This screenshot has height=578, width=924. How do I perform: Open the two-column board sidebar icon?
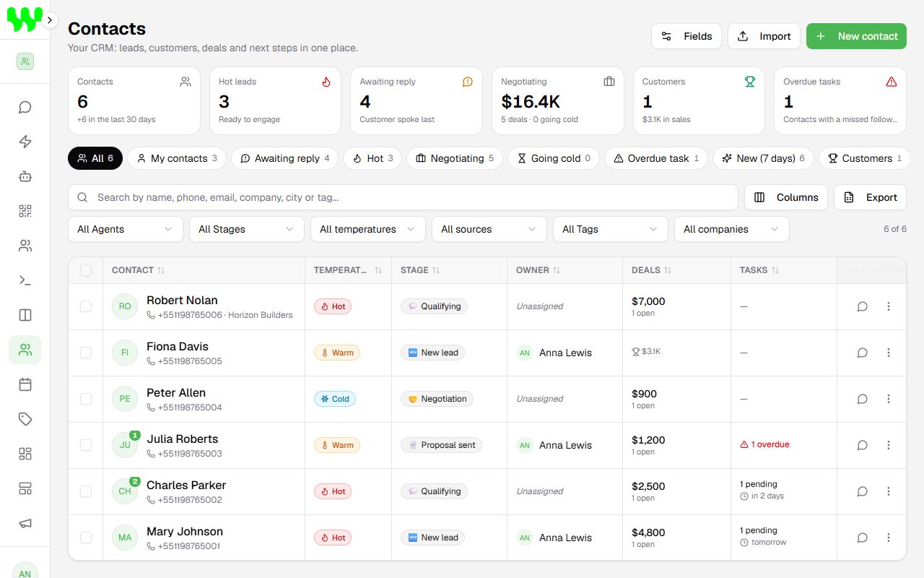25,315
